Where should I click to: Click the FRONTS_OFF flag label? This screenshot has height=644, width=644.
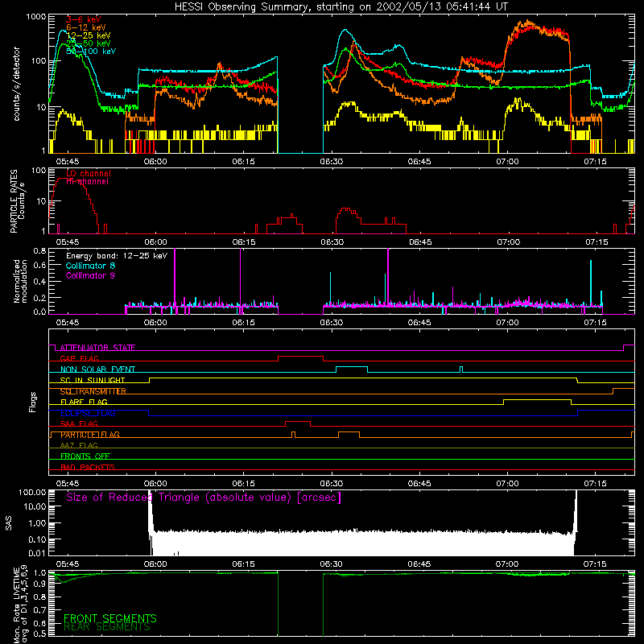tap(85, 456)
